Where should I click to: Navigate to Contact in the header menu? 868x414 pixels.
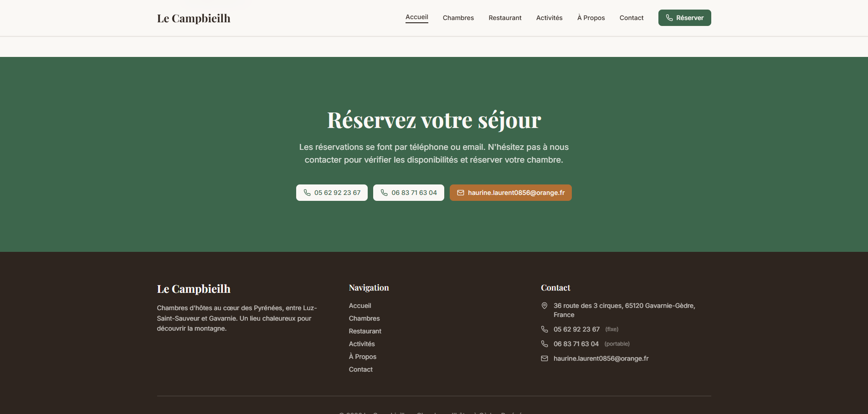click(632, 18)
